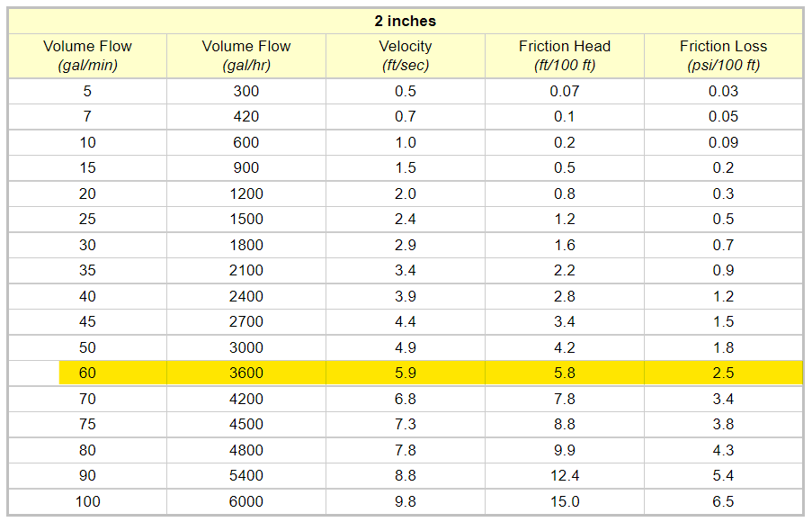The width and height of the screenshot is (812, 522).
Task: Click the Friction Head column header
Action: tap(565, 55)
